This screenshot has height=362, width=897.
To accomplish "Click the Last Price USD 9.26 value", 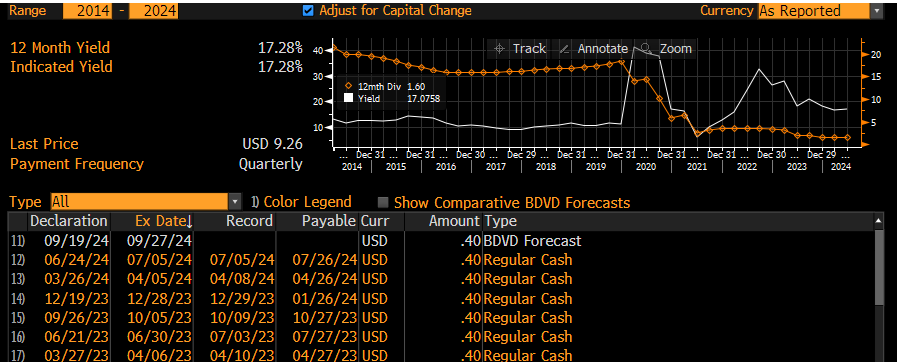I will pos(272,144).
